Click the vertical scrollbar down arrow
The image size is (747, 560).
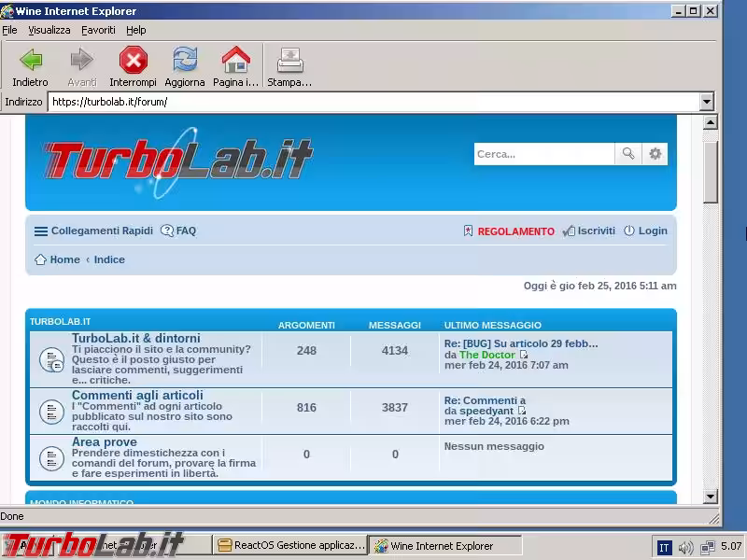click(711, 497)
